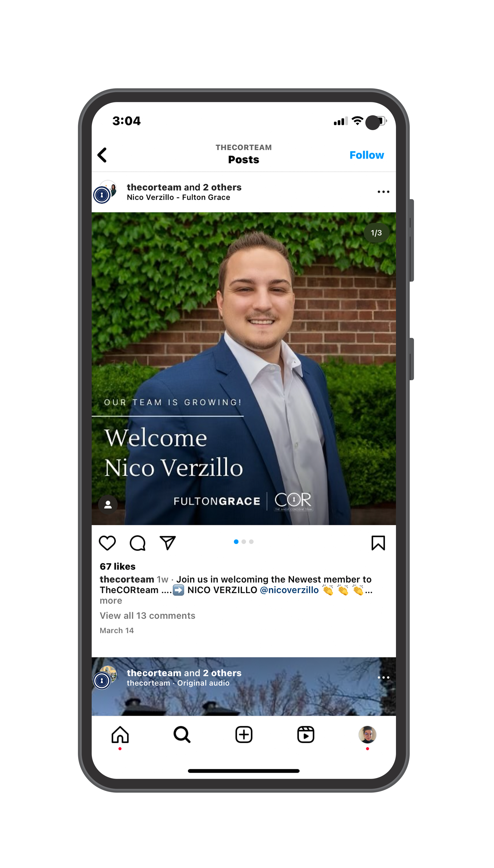This screenshot has height=868, width=494.
Task: Follow thecorteam account
Action: 366,155
